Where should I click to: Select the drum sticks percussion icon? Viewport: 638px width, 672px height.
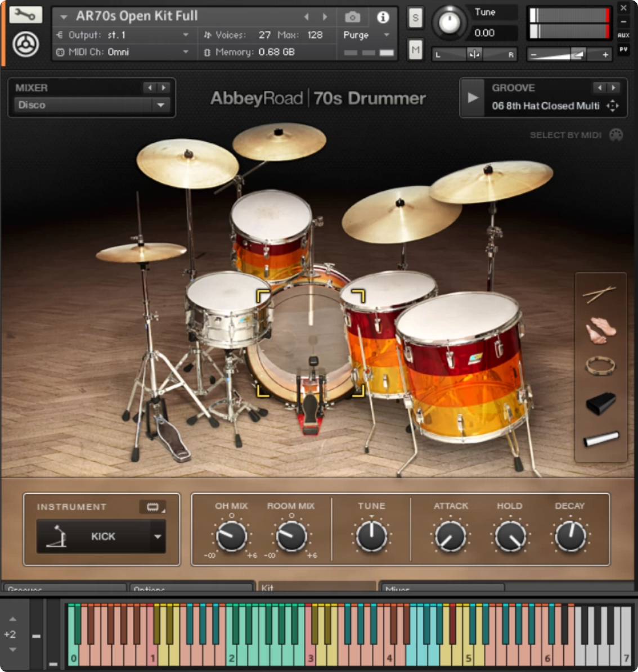(600, 294)
